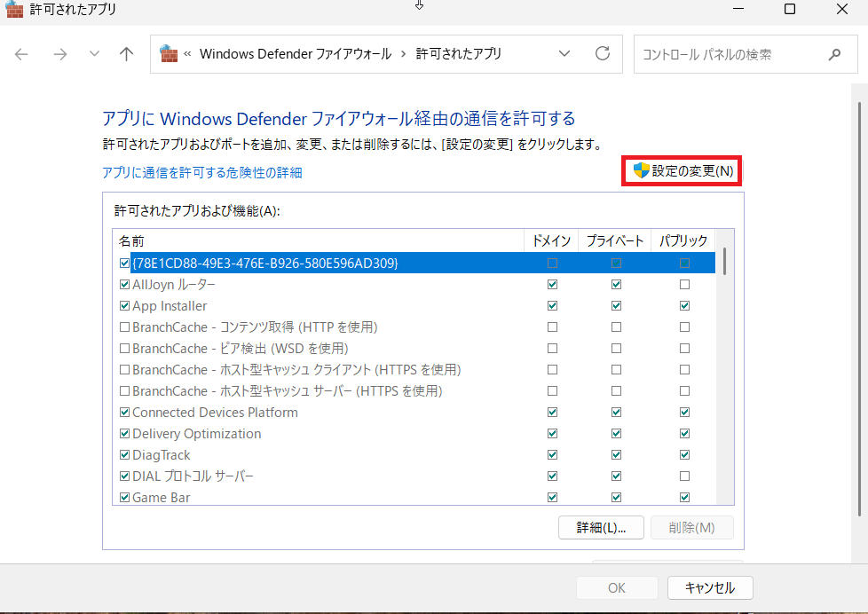Image resolution: width=868 pixels, height=614 pixels.
Task: Toggle App Installer name checkbox
Action: click(124, 305)
